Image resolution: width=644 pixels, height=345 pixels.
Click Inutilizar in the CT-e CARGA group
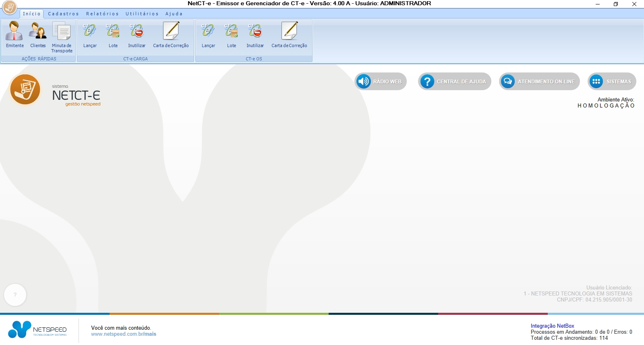pos(137,35)
